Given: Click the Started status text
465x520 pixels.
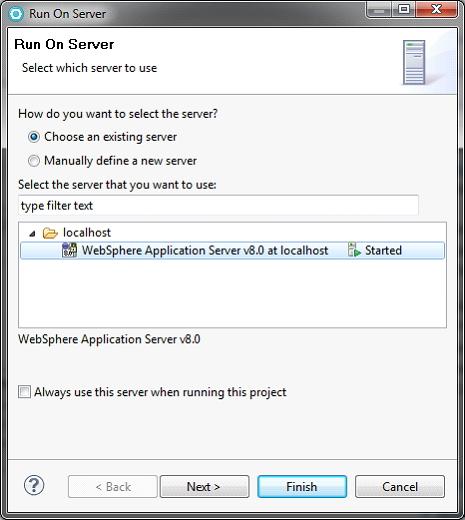Looking at the screenshot, I should tap(383, 250).
